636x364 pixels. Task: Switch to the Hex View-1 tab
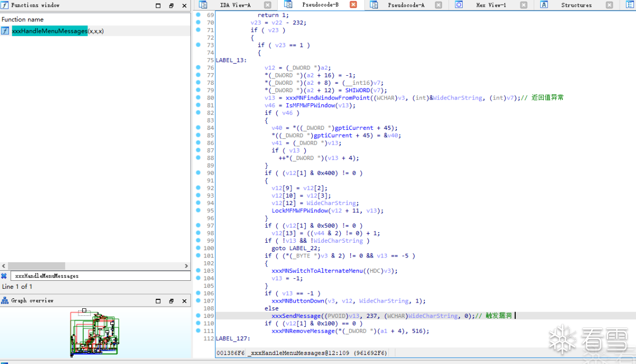click(491, 5)
